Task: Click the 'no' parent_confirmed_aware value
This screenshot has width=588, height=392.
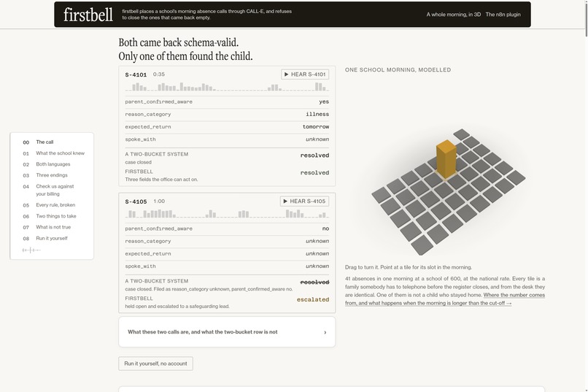Action: pos(325,228)
